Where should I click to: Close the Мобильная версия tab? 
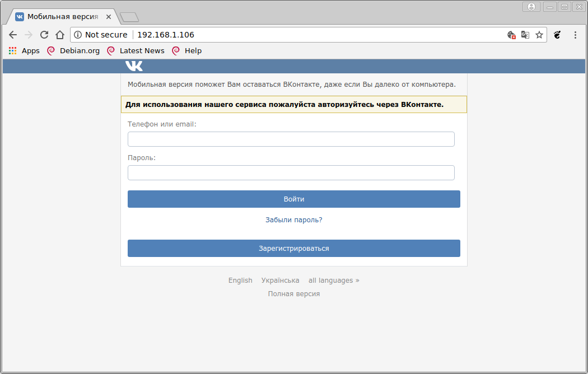(x=109, y=17)
